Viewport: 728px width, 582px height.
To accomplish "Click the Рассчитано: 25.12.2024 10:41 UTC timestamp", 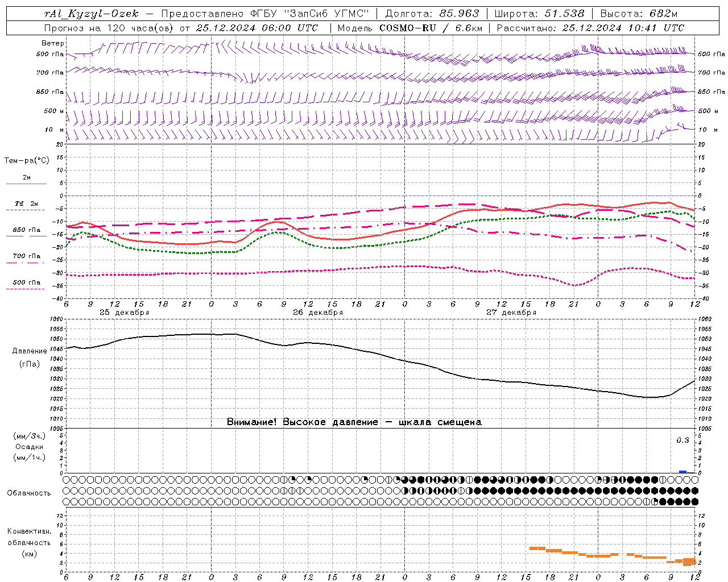I will (x=590, y=28).
